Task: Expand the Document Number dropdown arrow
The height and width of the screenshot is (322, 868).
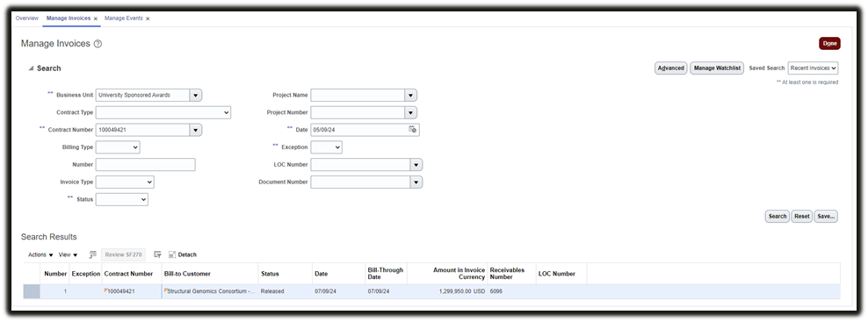Action: [x=416, y=182]
